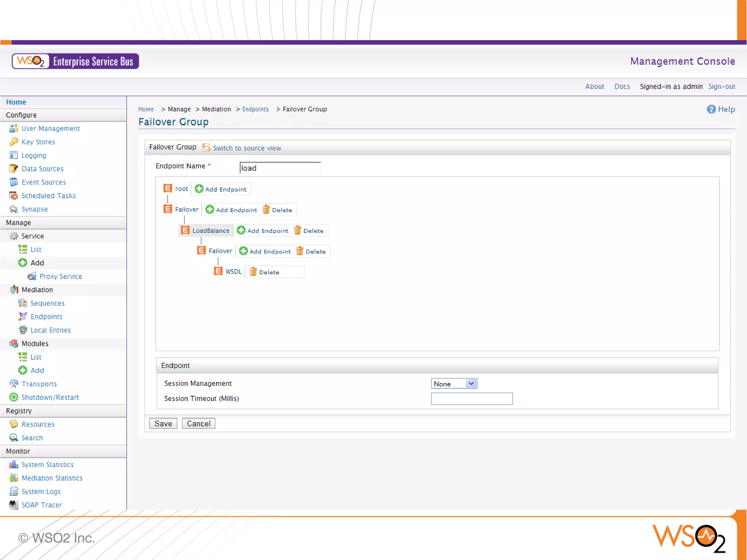This screenshot has height=560, width=747.
Task: Click green plus icon next to root
Action: (199, 189)
